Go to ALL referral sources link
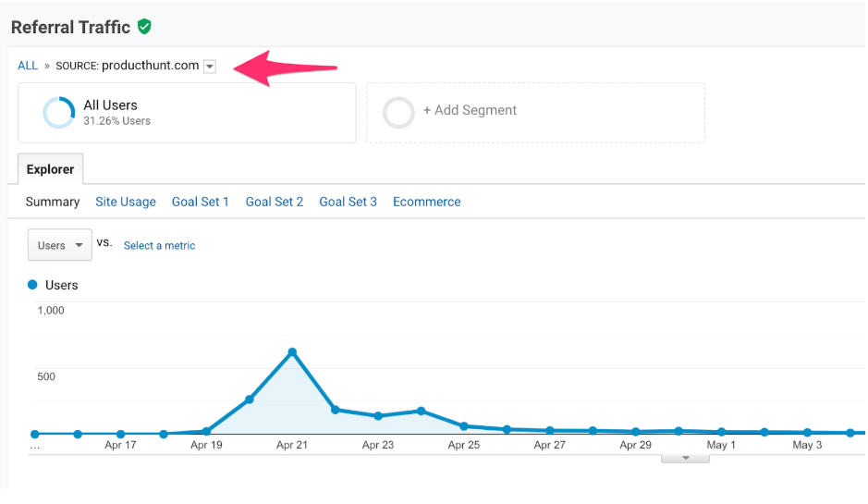Viewport: 868px width, 504px height. 28,66
